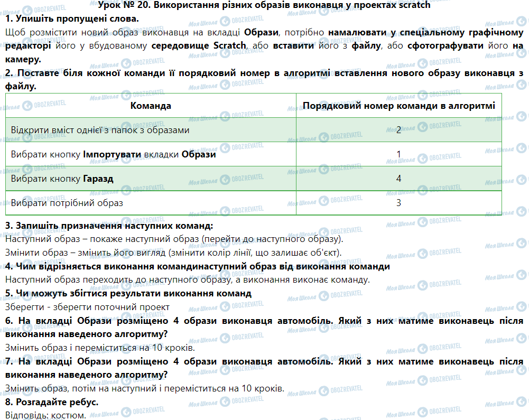Viewport: 529px width, 420px height.
Task: Click the "Команда" table column header
Action: click(x=151, y=106)
